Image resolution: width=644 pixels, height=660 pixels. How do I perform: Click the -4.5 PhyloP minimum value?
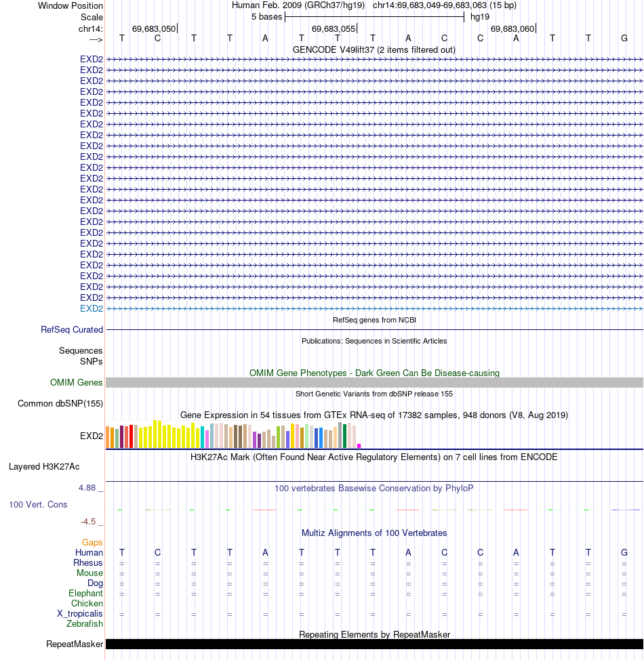(88, 522)
